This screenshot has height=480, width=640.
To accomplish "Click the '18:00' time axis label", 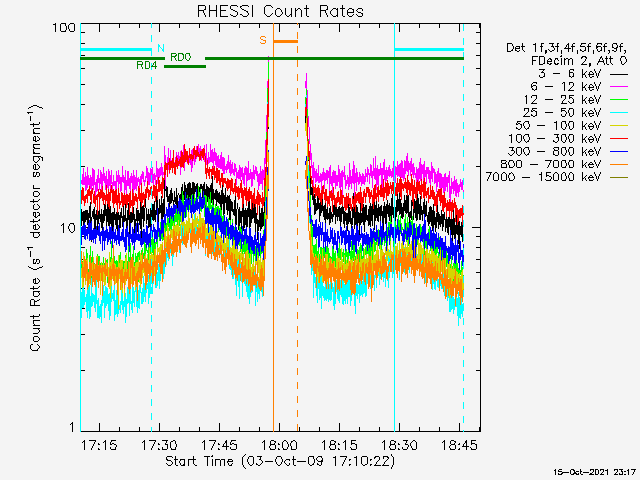I will 279,445.
